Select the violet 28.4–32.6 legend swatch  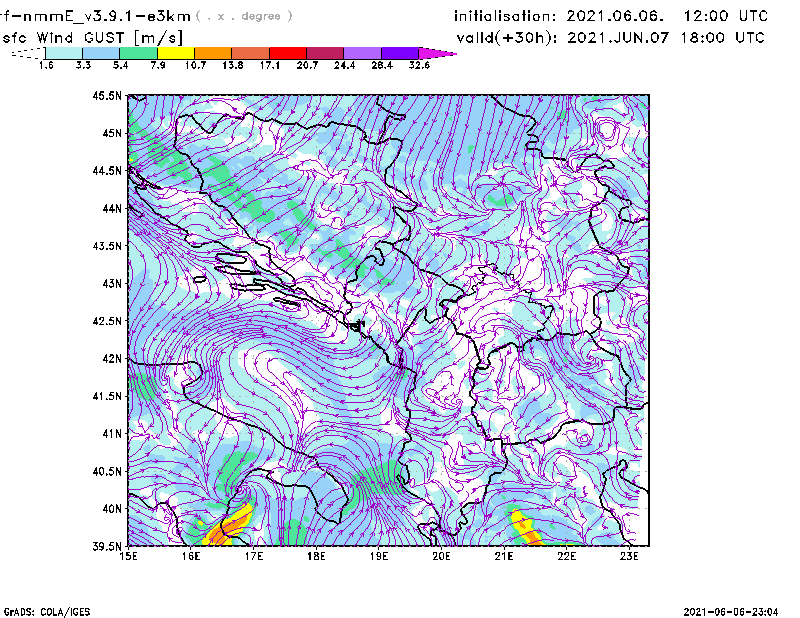tap(400, 53)
